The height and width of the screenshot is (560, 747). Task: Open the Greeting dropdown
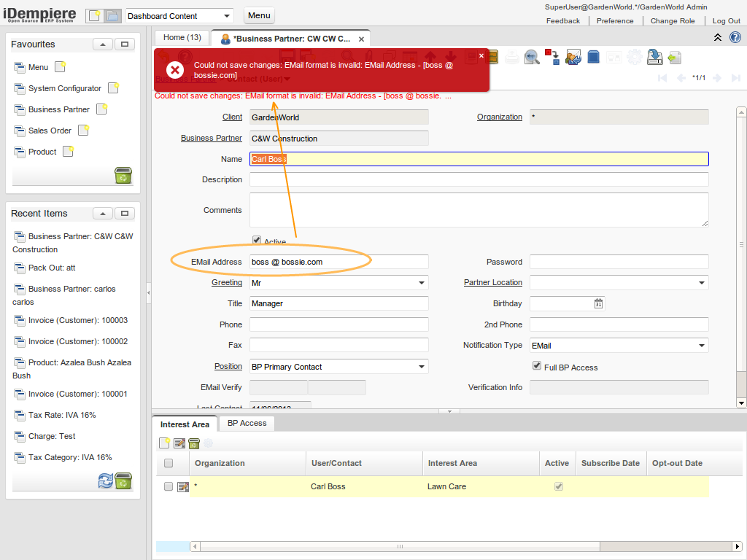[422, 283]
